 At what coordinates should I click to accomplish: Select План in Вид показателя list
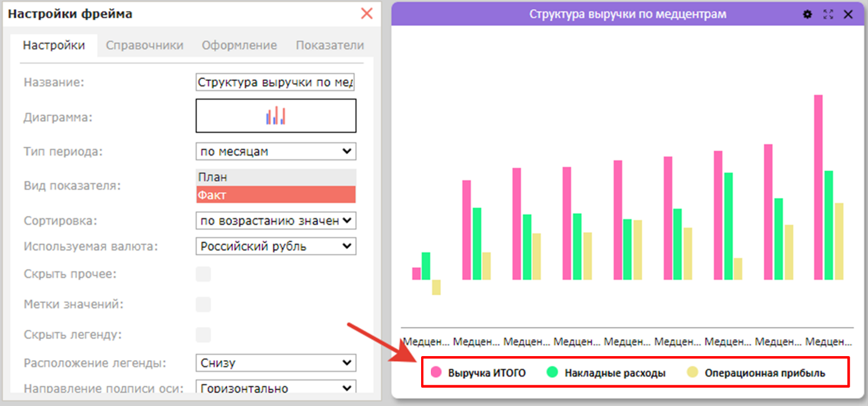(x=276, y=177)
